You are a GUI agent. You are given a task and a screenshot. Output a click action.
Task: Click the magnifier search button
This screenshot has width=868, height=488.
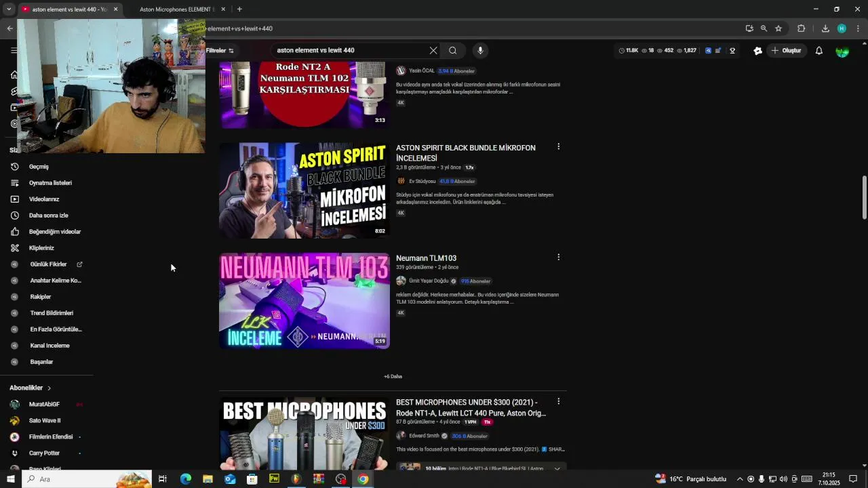[453, 50]
